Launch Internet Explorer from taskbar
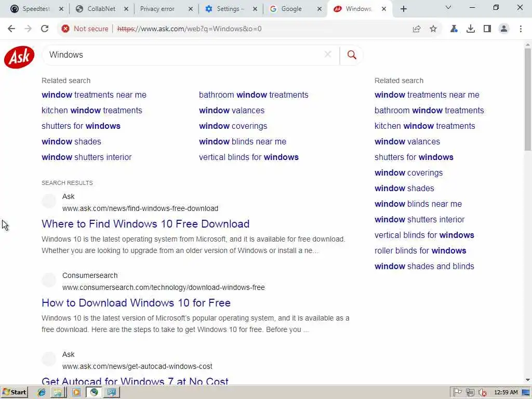The width and height of the screenshot is (532, 399). [42, 393]
